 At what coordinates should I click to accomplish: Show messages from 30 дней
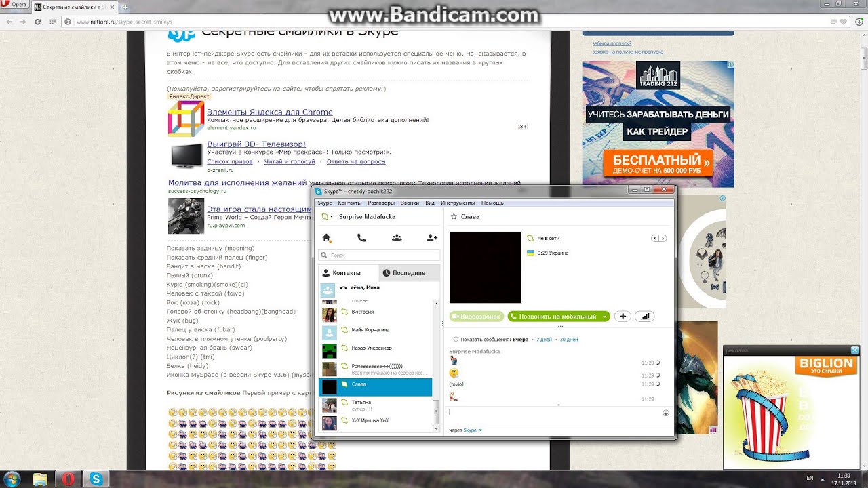568,339
